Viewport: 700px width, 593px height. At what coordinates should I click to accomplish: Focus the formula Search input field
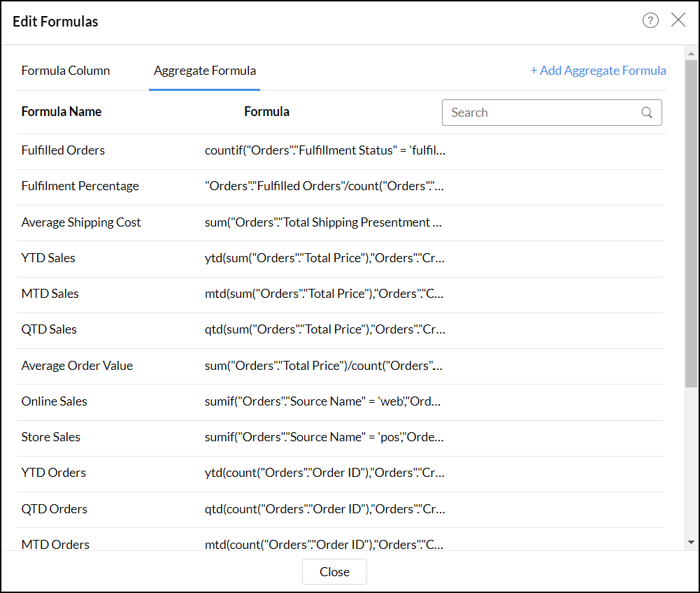tap(542, 113)
